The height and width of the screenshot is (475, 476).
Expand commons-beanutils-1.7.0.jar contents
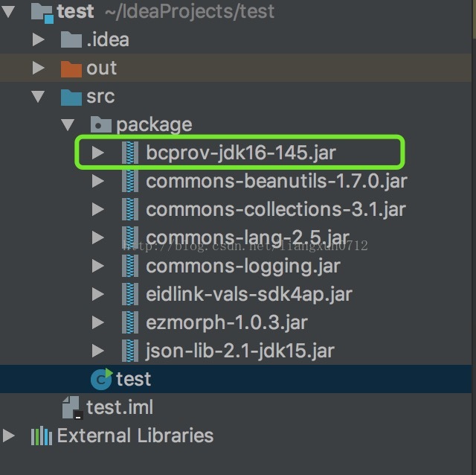(98, 181)
